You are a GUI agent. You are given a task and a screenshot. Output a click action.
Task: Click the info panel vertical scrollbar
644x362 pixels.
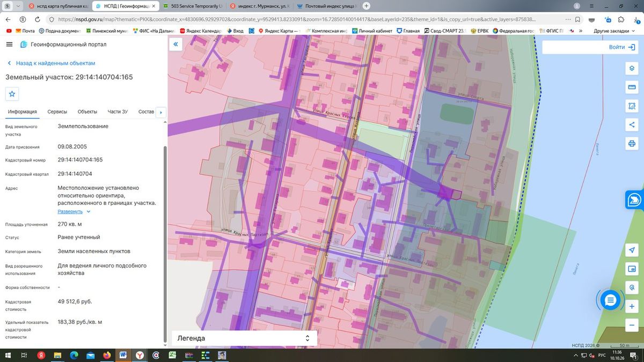pos(165,244)
